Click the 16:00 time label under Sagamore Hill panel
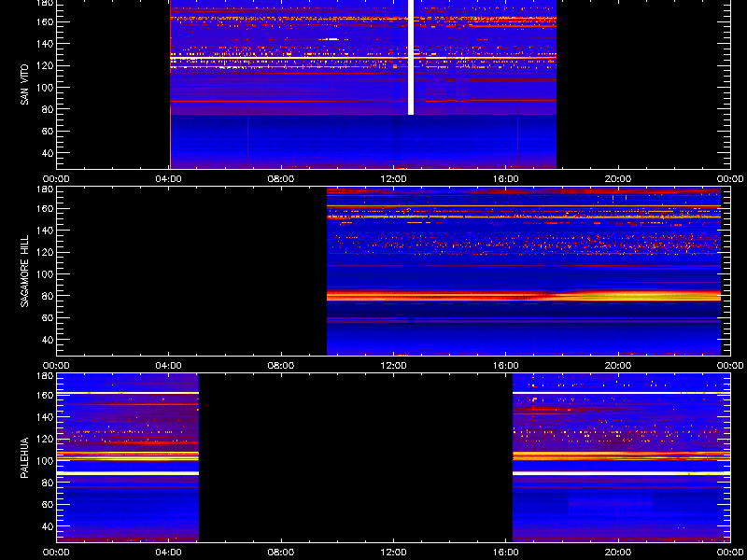The width and height of the screenshot is (747, 560). tap(506, 366)
